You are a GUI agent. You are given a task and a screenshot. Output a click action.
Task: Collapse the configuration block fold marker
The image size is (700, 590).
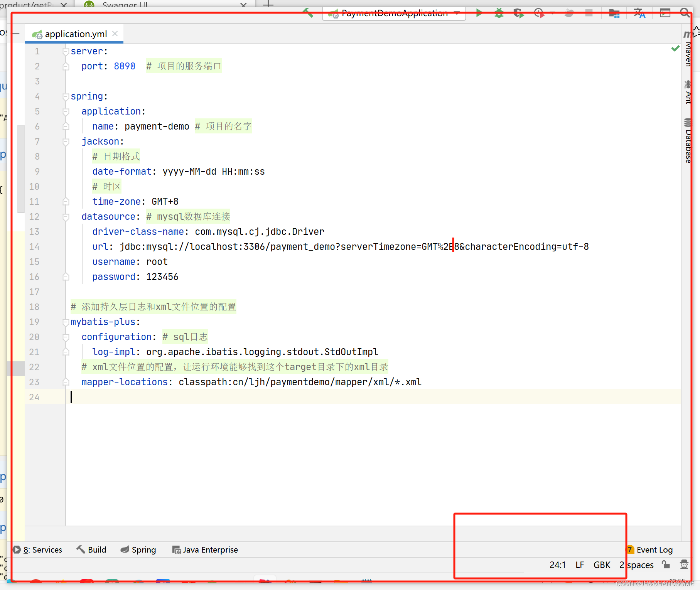pos(66,337)
